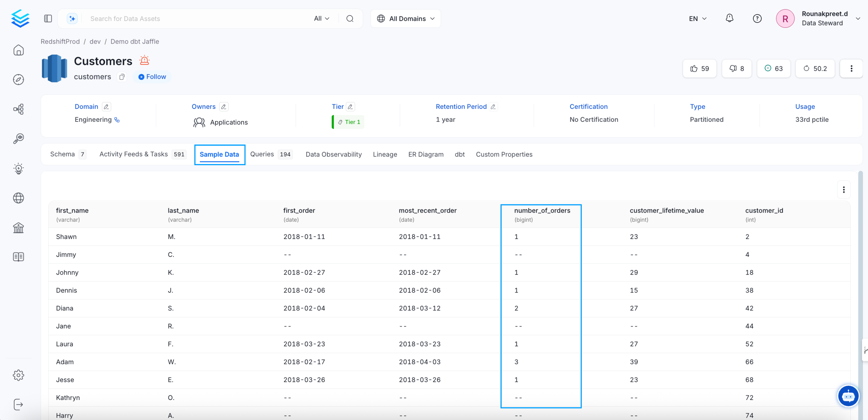Open the All Domains dropdown
This screenshot has width=868, height=420.
tap(405, 19)
